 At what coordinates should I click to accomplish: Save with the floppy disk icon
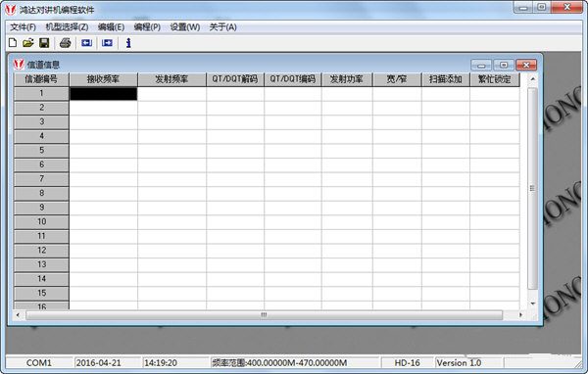point(44,43)
